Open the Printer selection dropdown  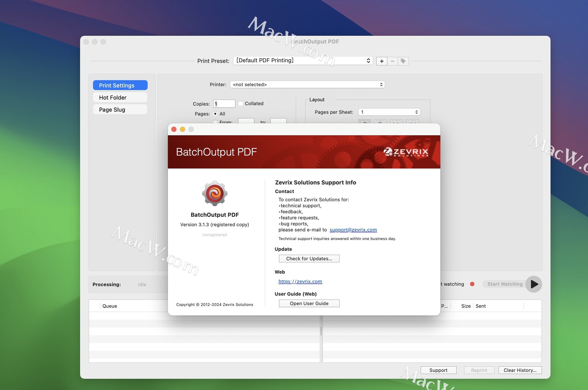tap(307, 85)
